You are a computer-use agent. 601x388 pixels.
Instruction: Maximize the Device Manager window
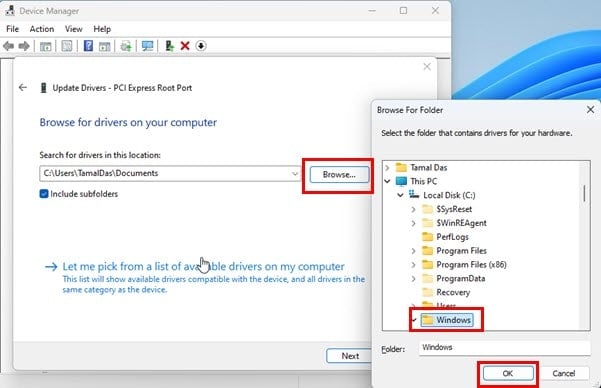click(x=403, y=11)
